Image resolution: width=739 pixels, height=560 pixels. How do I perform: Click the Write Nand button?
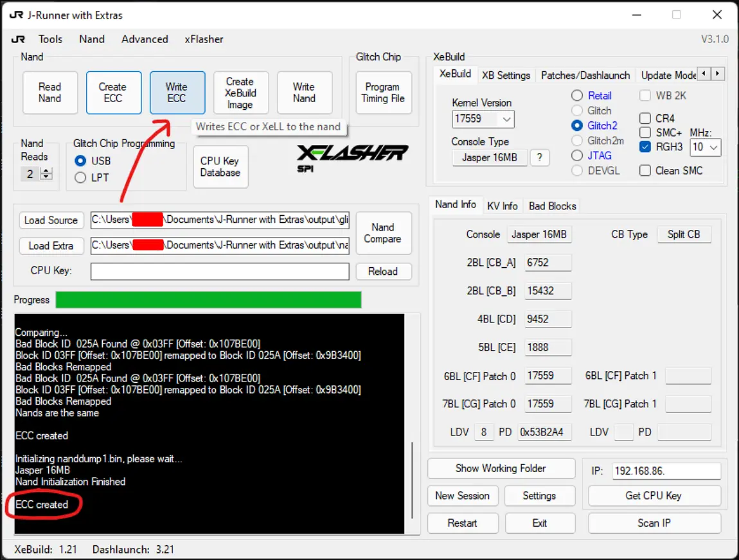point(304,92)
